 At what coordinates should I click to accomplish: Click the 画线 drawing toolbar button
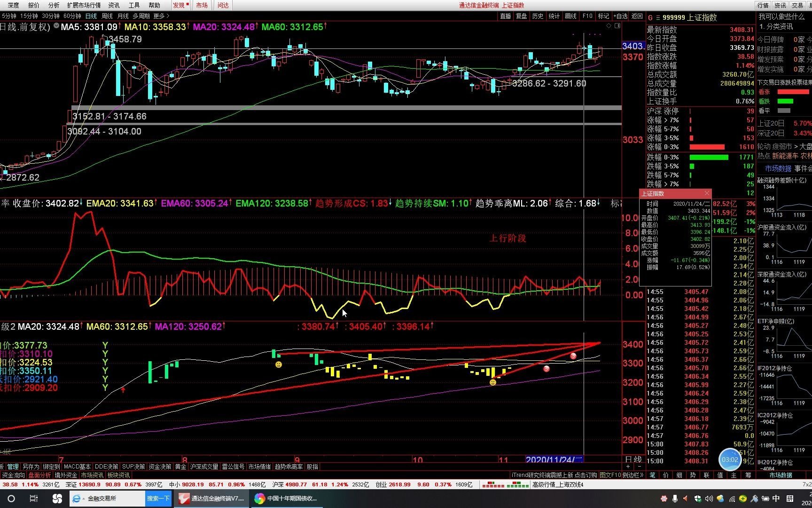coord(570,16)
